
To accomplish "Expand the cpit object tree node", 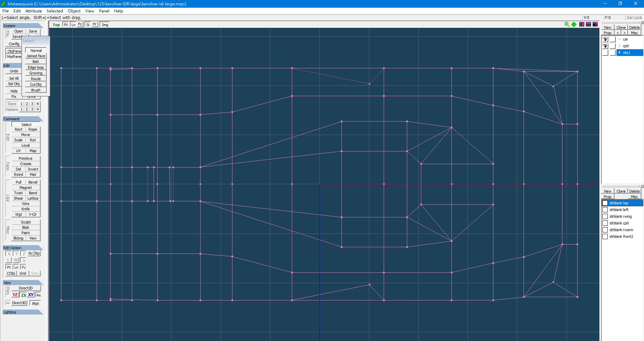I will point(620,46).
